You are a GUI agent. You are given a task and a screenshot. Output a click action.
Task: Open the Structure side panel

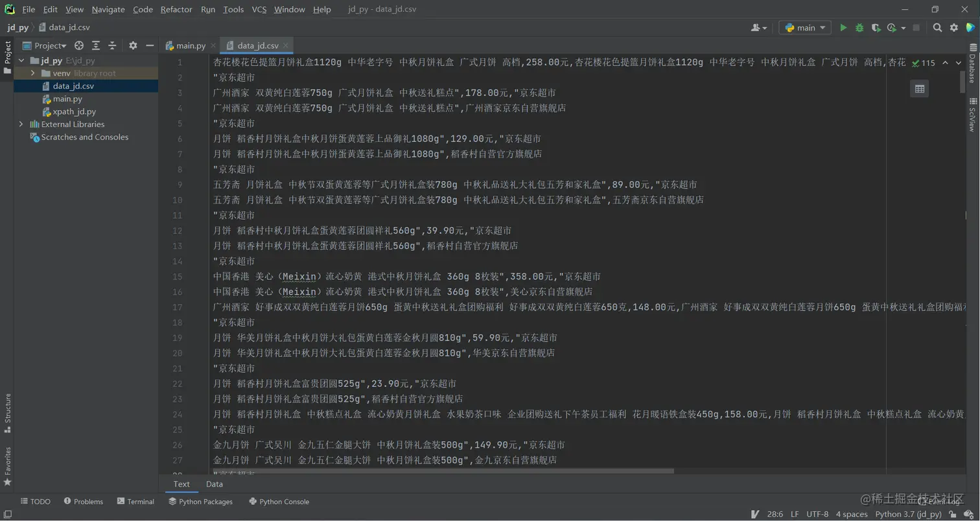7,412
